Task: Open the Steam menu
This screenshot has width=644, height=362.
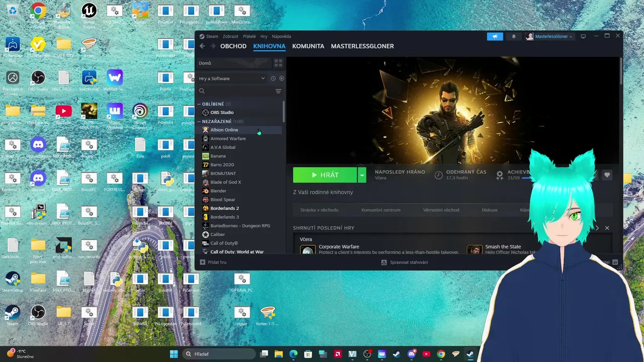Action: [x=209, y=36]
